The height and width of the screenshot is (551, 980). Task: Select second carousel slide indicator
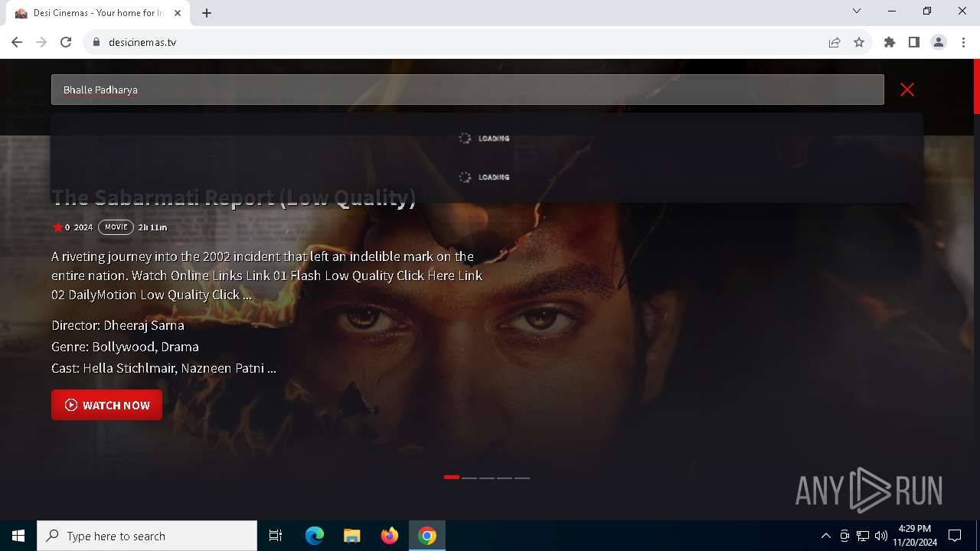469,478
